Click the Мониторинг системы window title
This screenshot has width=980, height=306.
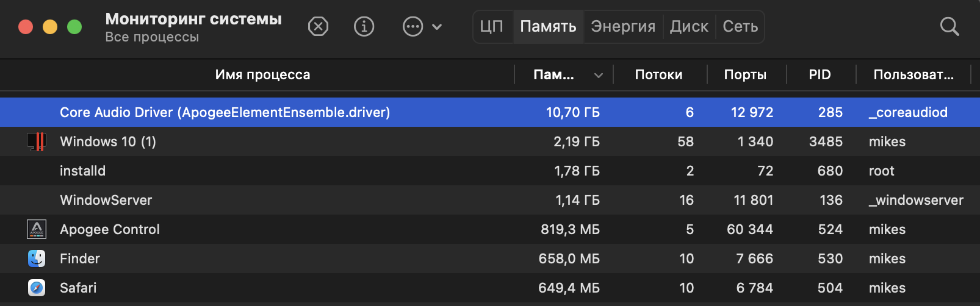click(193, 19)
